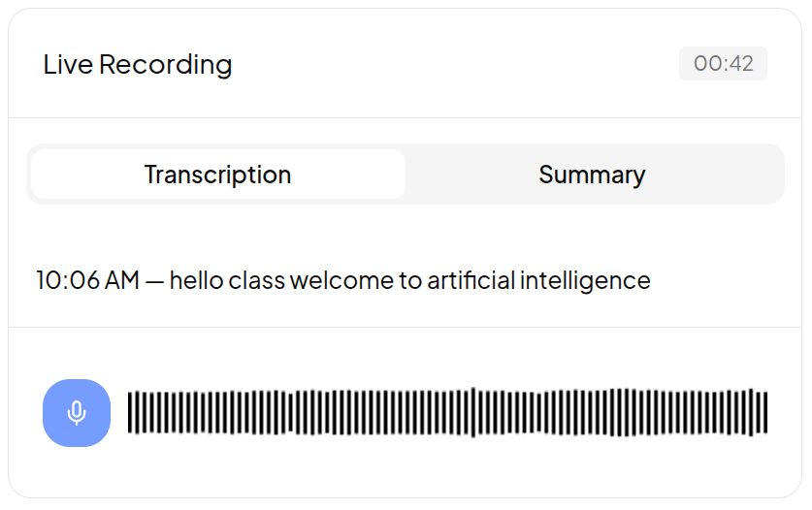Click the word "Recording" in the header

pos(166,65)
